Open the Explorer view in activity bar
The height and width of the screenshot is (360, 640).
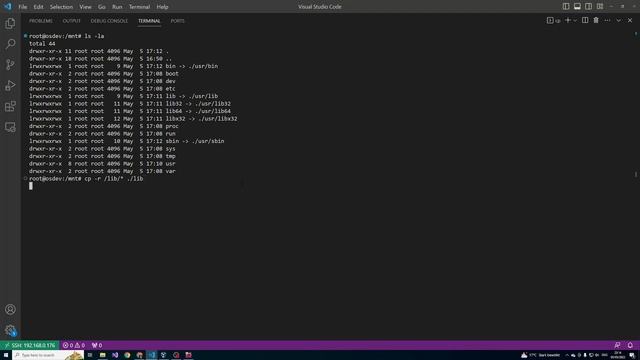click(x=10, y=23)
